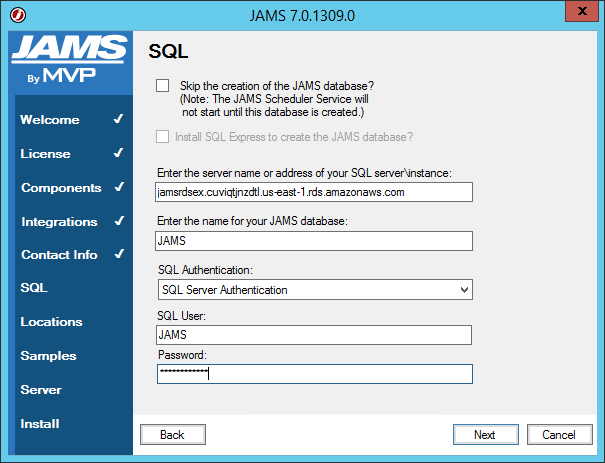
Task: Click the License step checkmark
Action: coord(119,153)
